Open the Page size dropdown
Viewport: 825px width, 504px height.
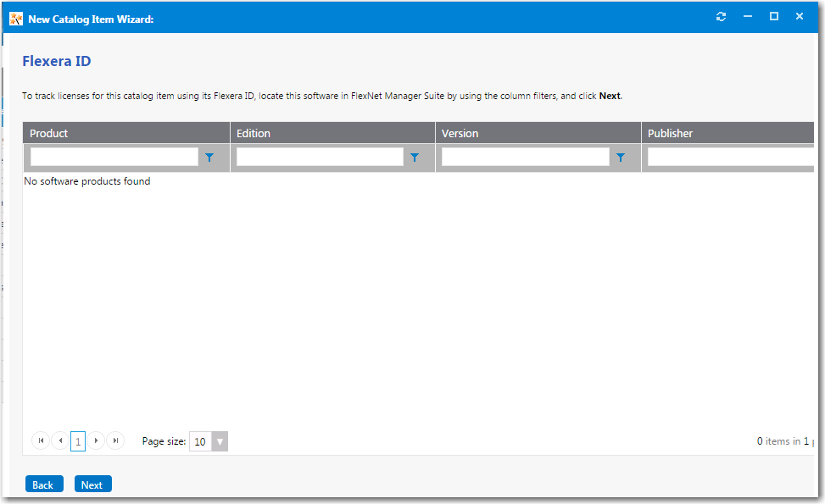point(220,441)
